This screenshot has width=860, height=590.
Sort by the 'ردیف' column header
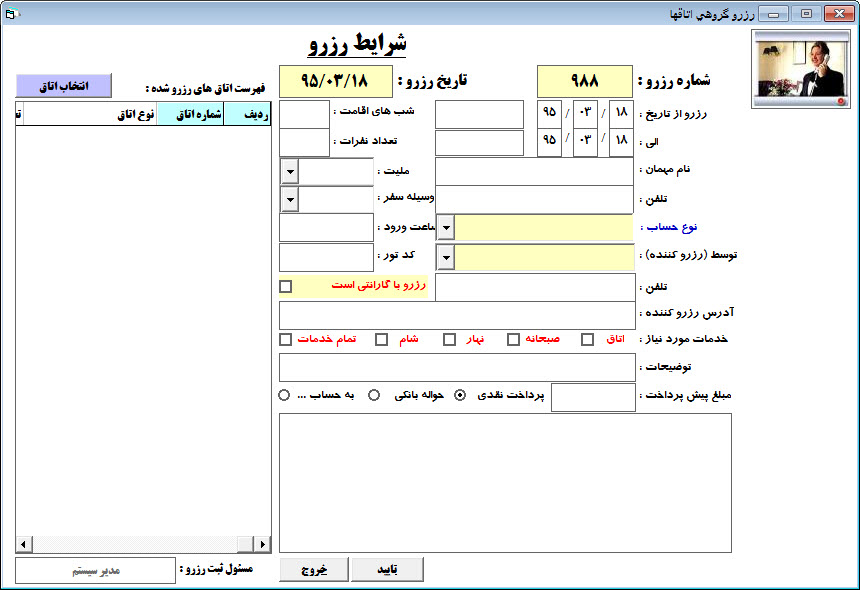[x=247, y=114]
